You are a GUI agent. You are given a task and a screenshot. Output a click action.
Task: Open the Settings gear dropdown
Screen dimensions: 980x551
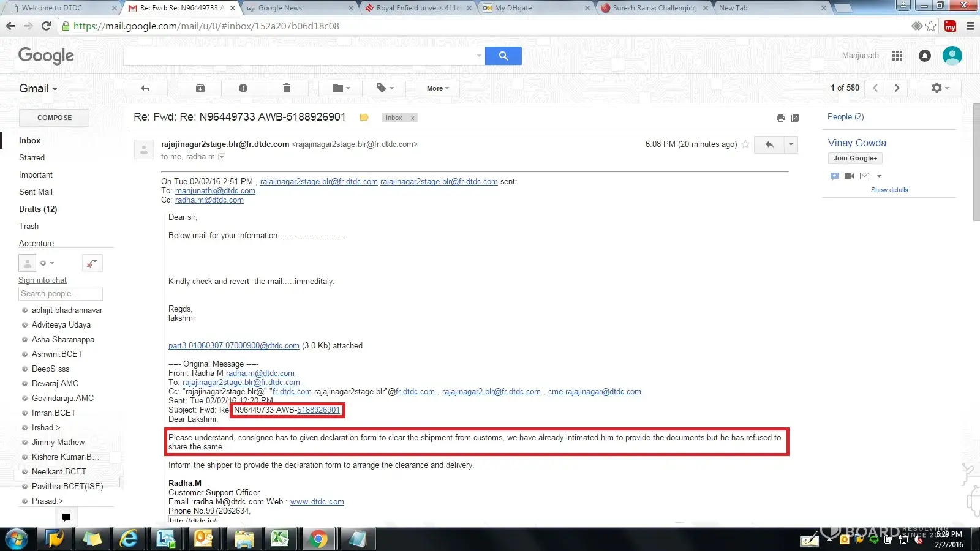click(x=939, y=88)
